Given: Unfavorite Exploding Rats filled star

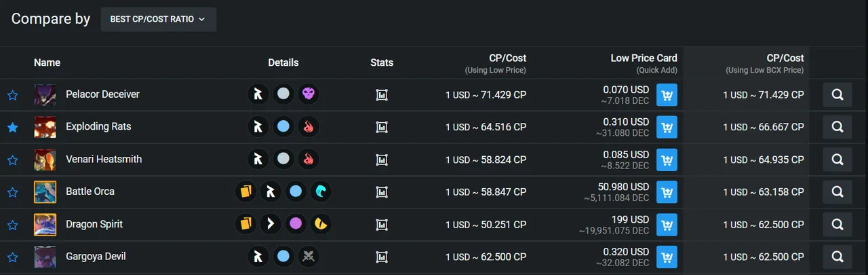Looking at the screenshot, I should [12, 127].
